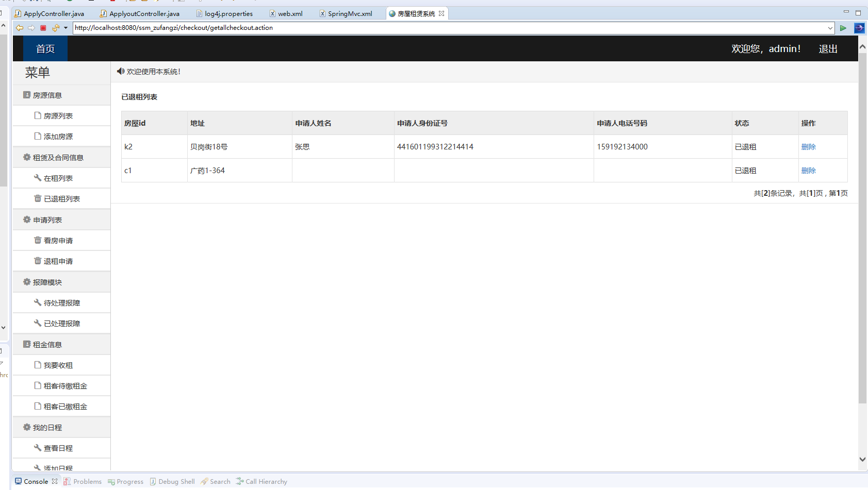Click the browser back arrow icon
Image resolution: width=868 pixels, height=490 pixels.
coord(20,28)
